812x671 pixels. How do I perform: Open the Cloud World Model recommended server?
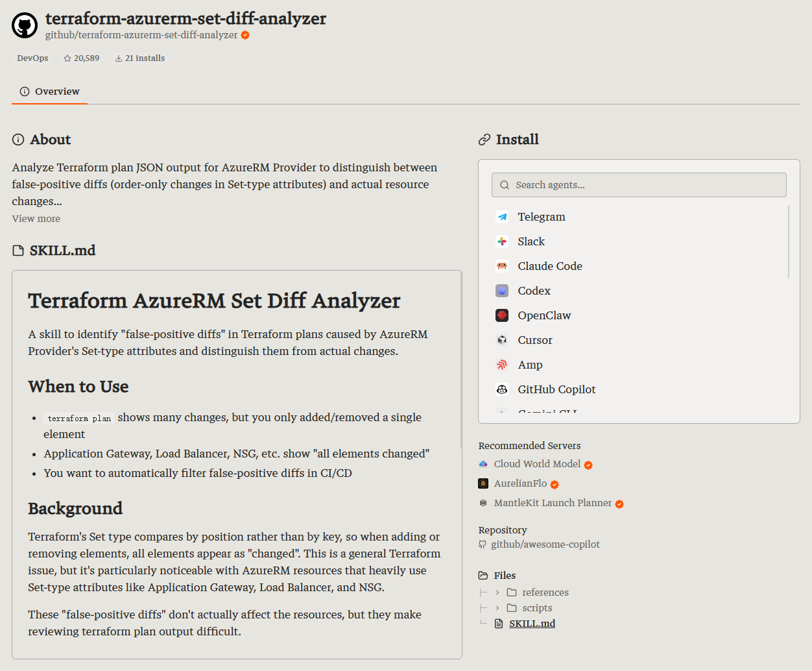[x=537, y=464]
